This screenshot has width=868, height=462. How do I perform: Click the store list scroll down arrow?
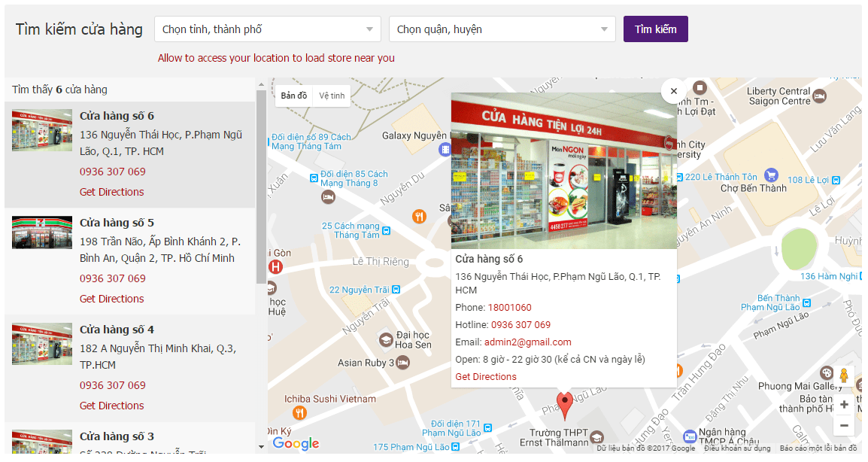[261, 447]
